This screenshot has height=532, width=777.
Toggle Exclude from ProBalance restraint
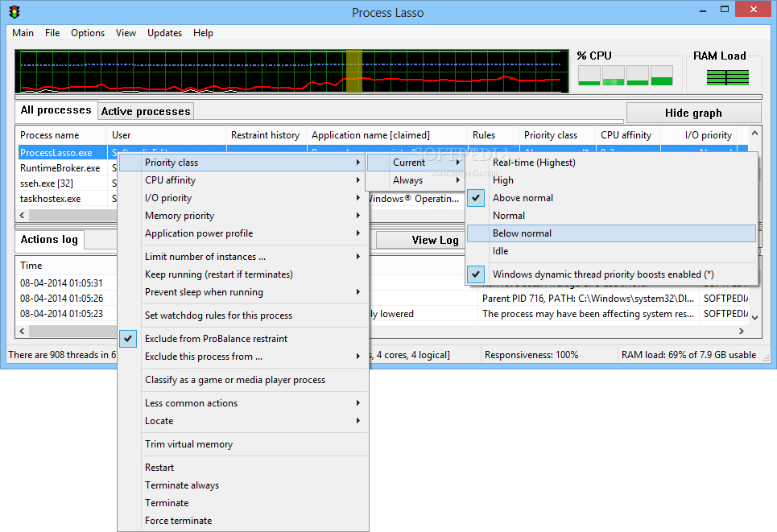(128, 338)
